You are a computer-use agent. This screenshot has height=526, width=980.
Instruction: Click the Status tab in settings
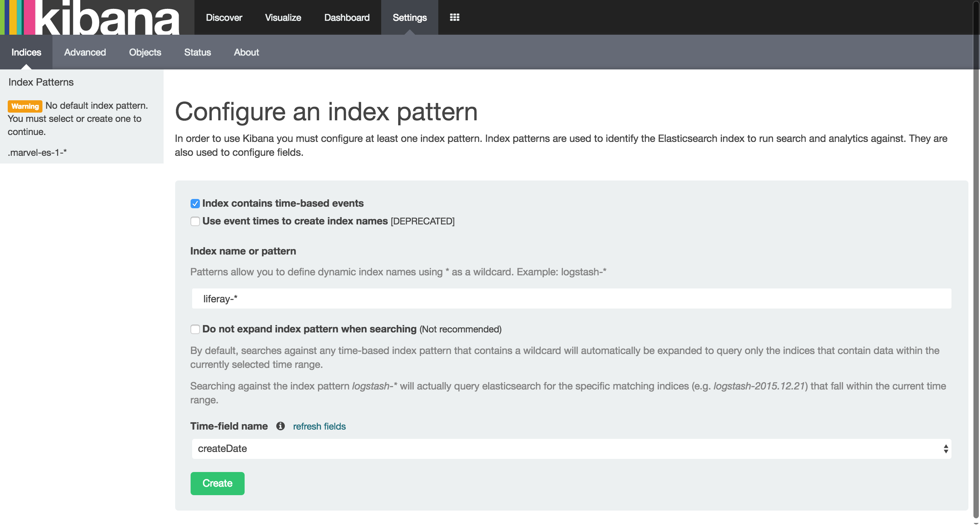click(x=197, y=52)
